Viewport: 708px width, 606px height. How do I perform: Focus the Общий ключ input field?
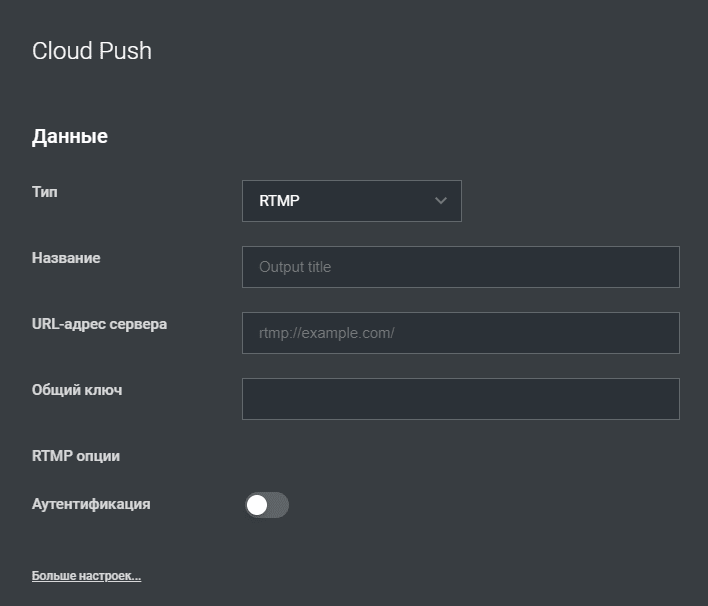(461, 399)
